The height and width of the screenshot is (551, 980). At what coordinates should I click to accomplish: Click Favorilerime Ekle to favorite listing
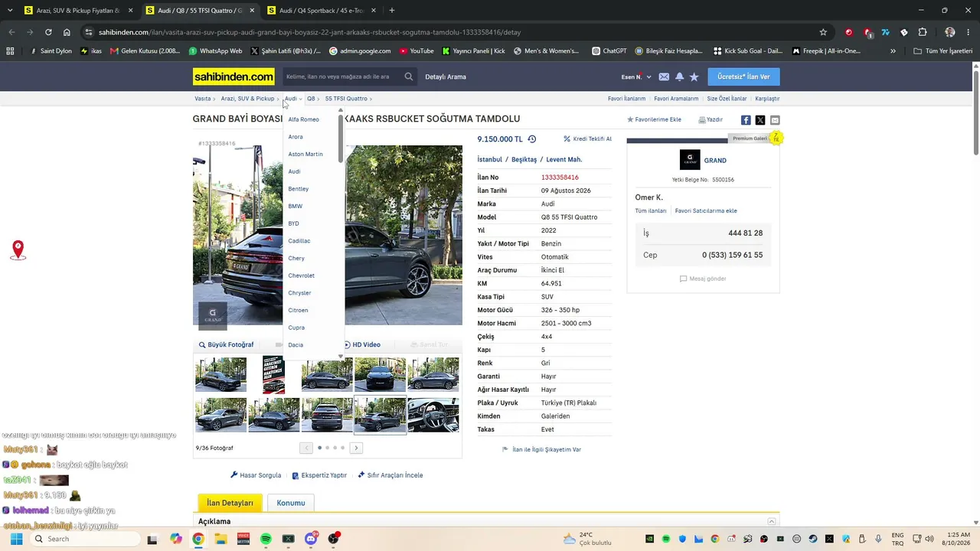pyautogui.click(x=654, y=120)
